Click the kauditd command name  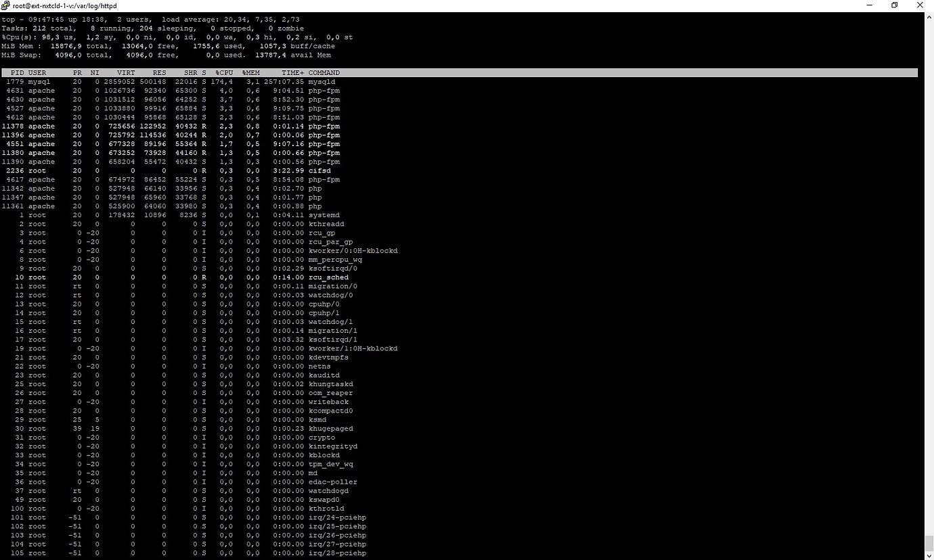pyautogui.click(x=324, y=375)
